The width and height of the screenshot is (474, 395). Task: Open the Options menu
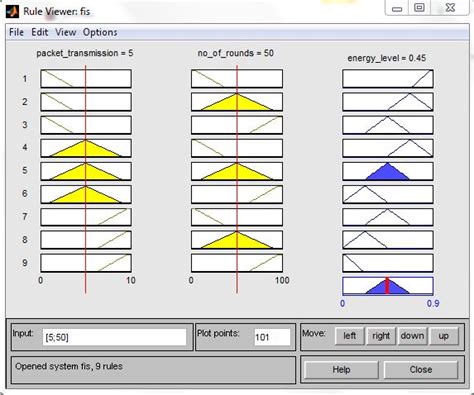tap(100, 32)
